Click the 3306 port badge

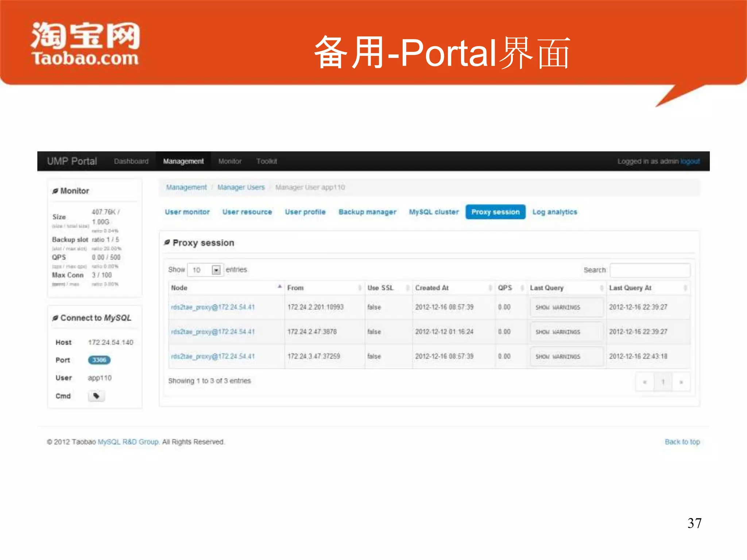click(99, 360)
